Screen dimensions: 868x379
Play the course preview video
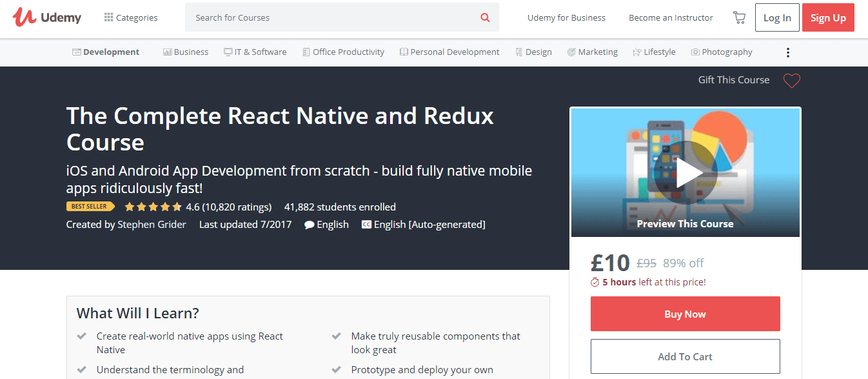click(685, 172)
